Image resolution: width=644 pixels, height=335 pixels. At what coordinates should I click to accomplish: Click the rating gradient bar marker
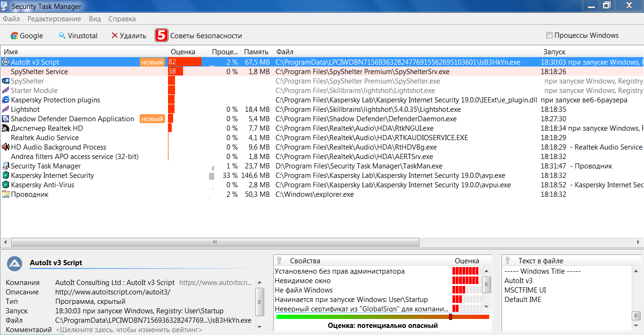point(451,317)
